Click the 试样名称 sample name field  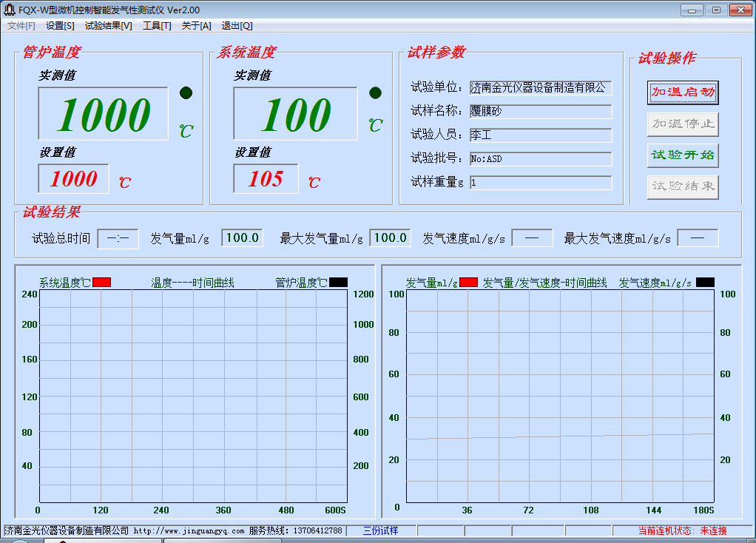[x=540, y=112]
